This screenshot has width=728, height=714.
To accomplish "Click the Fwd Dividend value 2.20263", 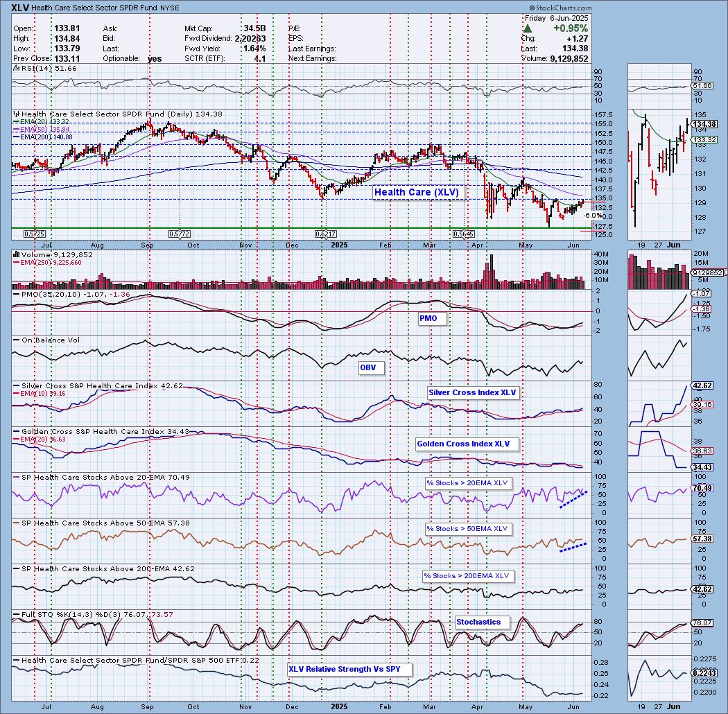I will (x=250, y=39).
